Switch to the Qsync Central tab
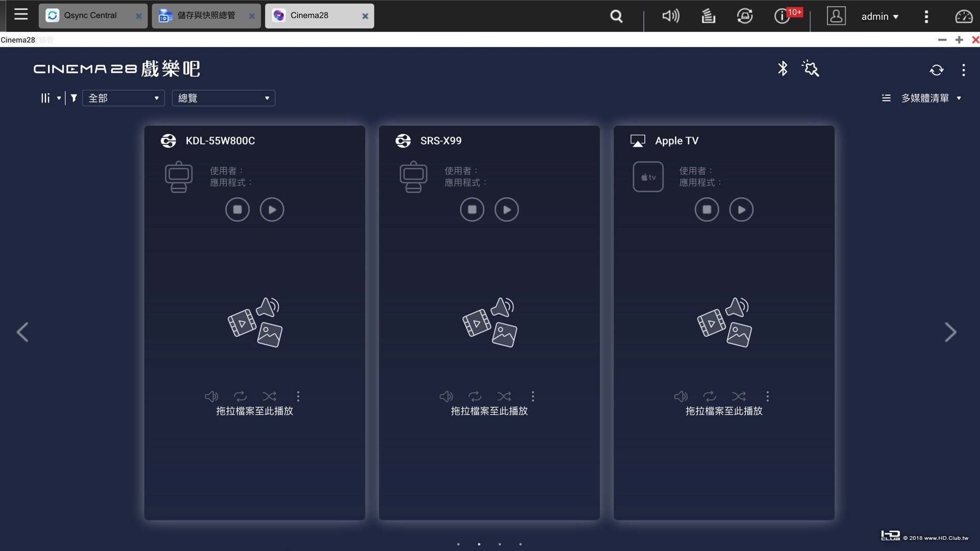 pos(90,16)
